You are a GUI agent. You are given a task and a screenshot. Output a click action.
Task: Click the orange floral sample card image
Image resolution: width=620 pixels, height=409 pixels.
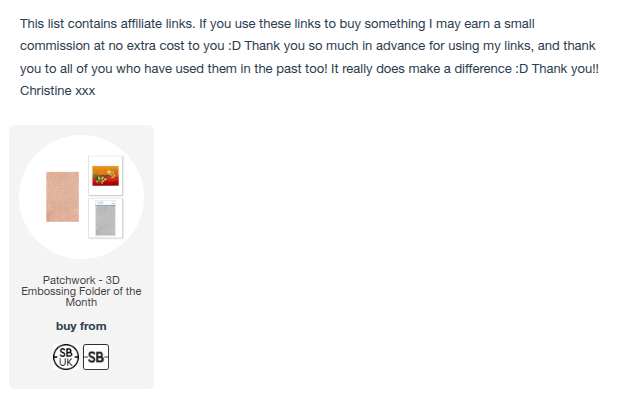pyautogui.click(x=105, y=176)
